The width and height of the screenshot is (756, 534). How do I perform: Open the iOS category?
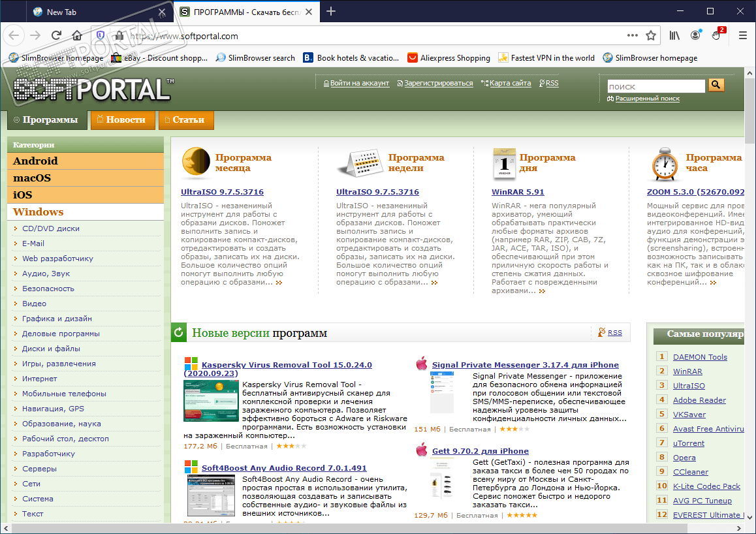tap(86, 195)
